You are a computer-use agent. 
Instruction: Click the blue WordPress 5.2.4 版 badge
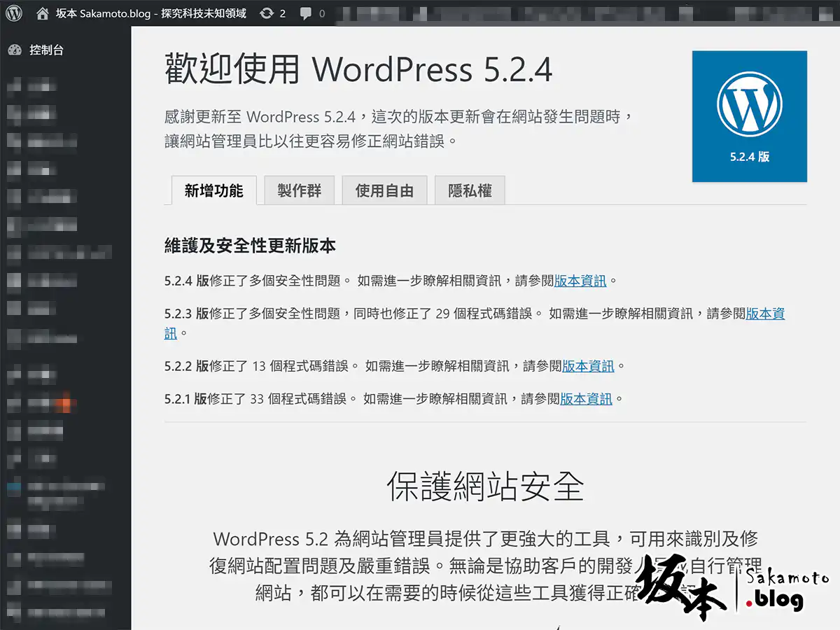(749, 116)
